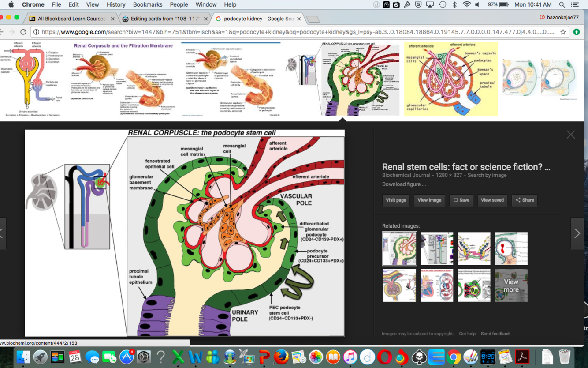The height and width of the screenshot is (368, 588).
Task: Open a new tab button
Action: point(313,19)
